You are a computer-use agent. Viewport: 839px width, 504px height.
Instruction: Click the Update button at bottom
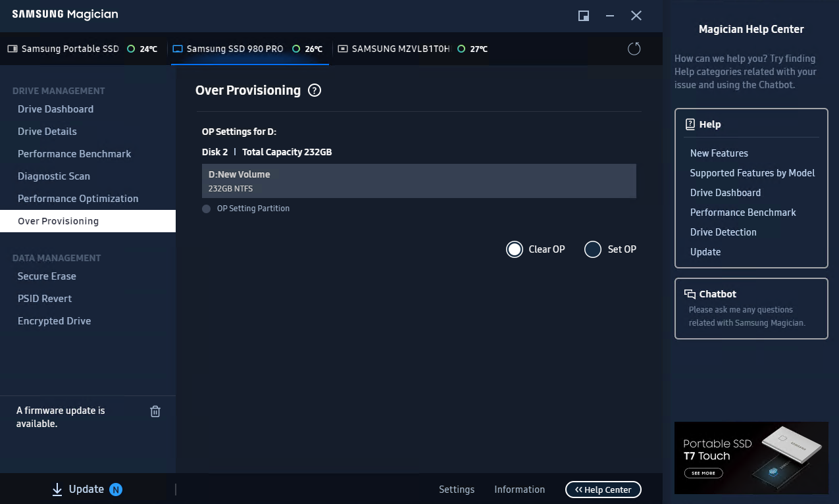point(87,490)
